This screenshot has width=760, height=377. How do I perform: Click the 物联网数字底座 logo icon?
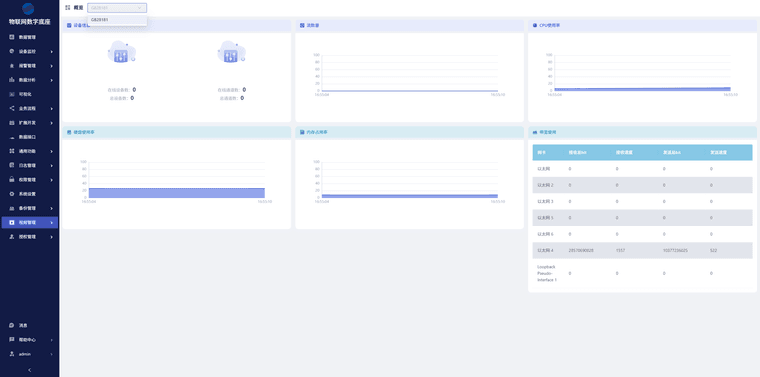tap(28, 9)
